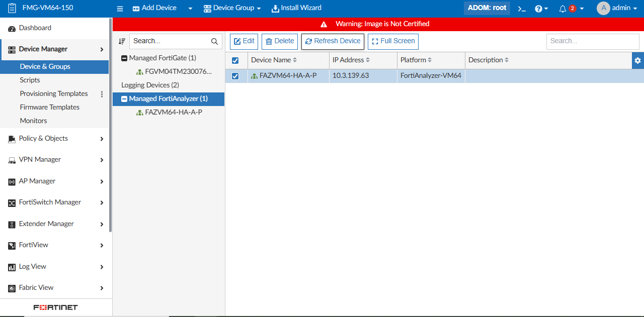Collapse the Managed FortiGate tree group
Viewport: 644px width, 317px height.
[x=123, y=57]
